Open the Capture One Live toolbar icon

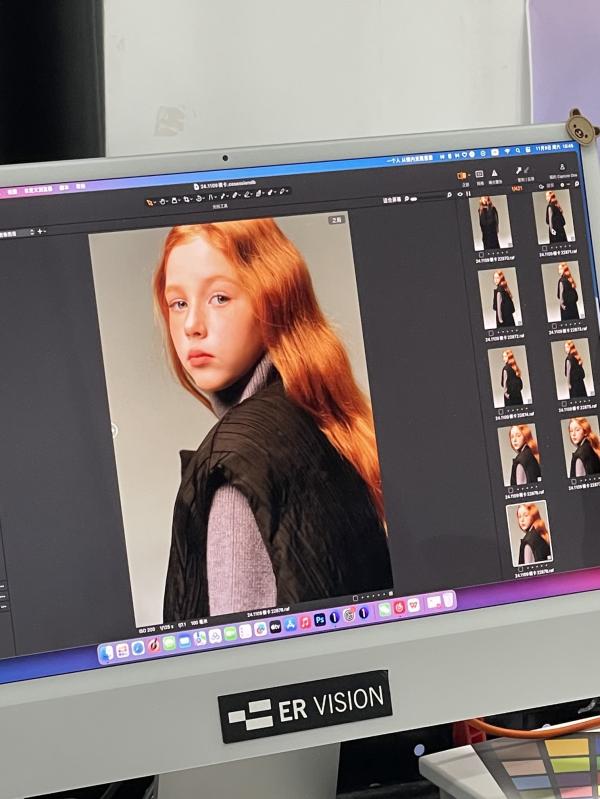[562, 169]
